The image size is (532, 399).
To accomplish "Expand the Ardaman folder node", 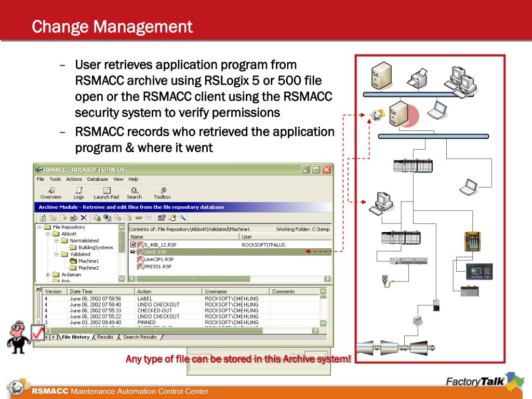I will click(47, 275).
